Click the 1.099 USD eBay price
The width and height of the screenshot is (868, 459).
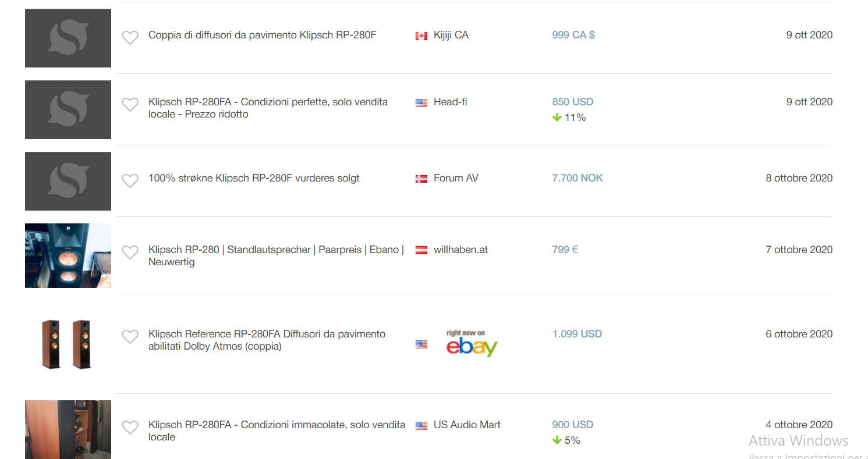click(x=577, y=334)
